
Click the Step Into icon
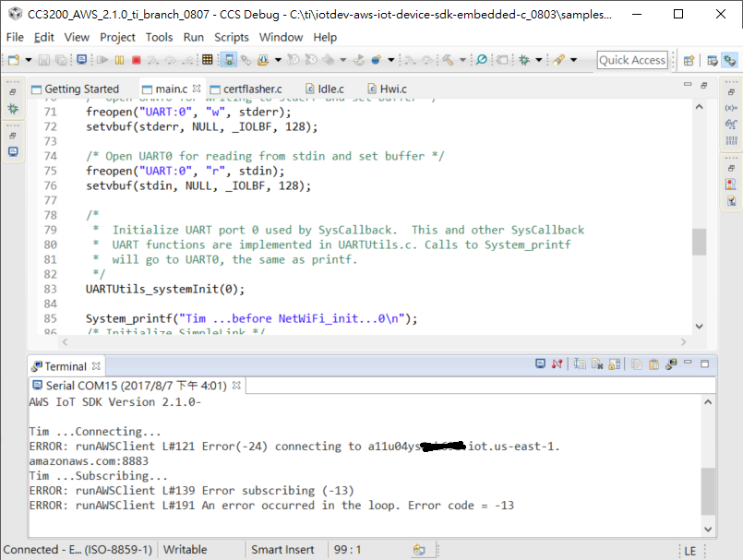click(152, 60)
